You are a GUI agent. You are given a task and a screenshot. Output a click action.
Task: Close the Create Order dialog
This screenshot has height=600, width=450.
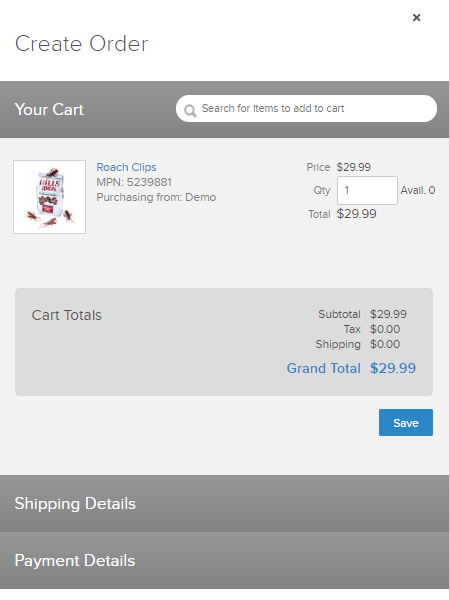click(x=416, y=18)
